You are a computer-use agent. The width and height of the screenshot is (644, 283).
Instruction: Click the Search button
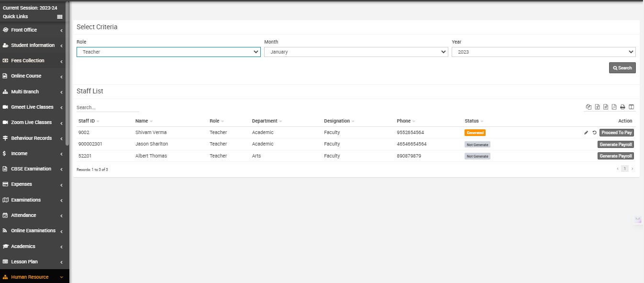(622, 68)
